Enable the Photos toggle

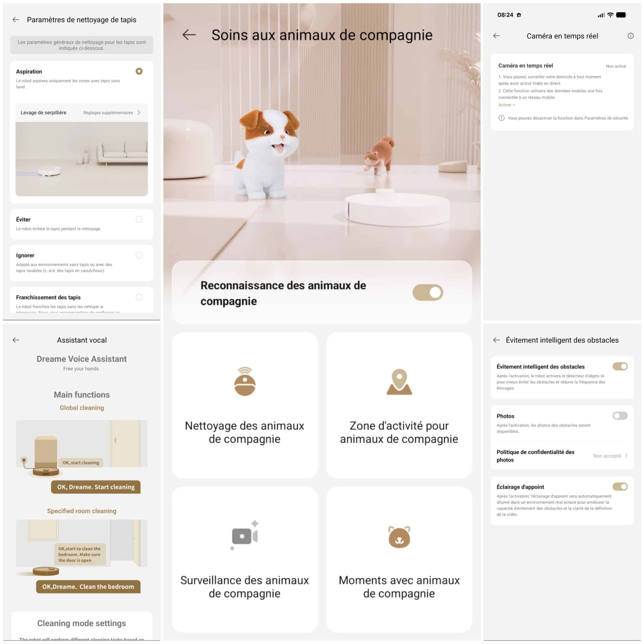point(620,416)
